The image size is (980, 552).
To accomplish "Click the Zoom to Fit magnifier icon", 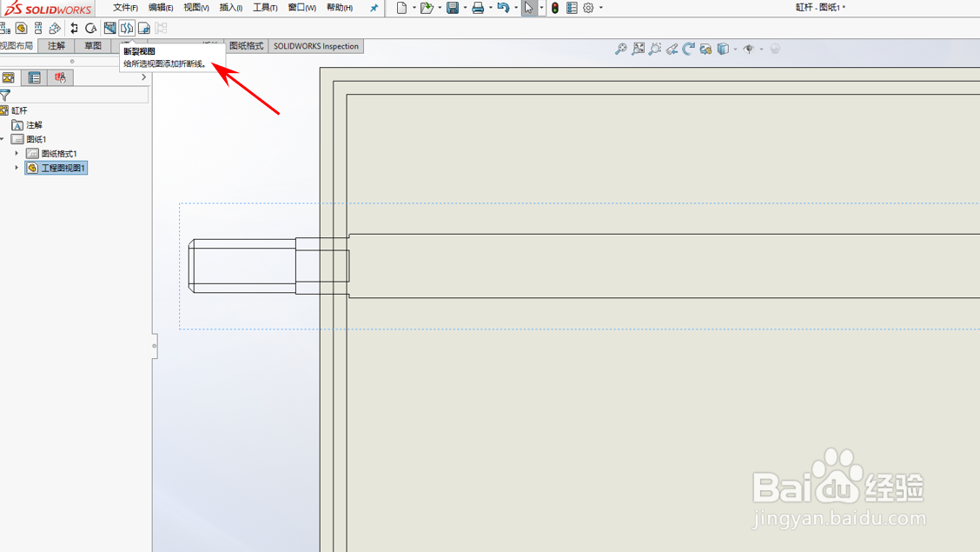I will [620, 49].
